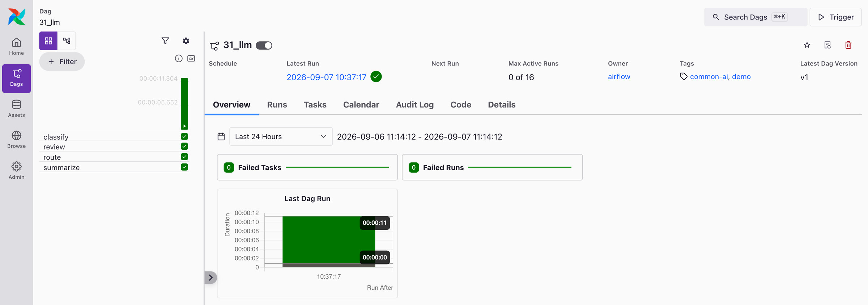Screen dimensions: 868x305
Task: Favorite this Dag with the star icon
Action: (807, 45)
